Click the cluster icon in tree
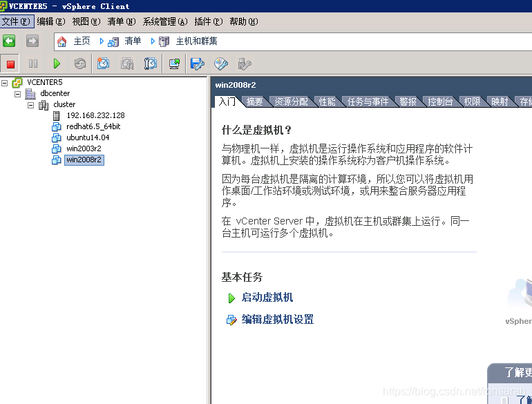Viewport: 532px width, 404px height. [x=44, y=105]
